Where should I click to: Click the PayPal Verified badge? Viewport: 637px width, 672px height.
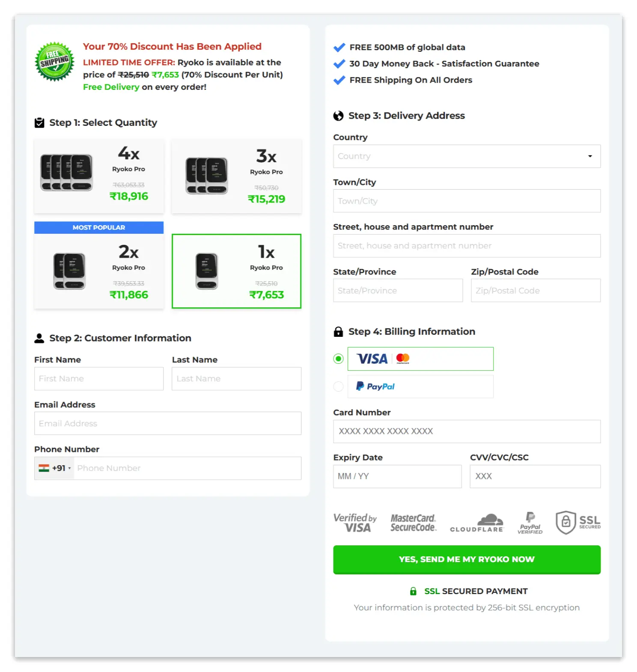(x=530, y=523)
